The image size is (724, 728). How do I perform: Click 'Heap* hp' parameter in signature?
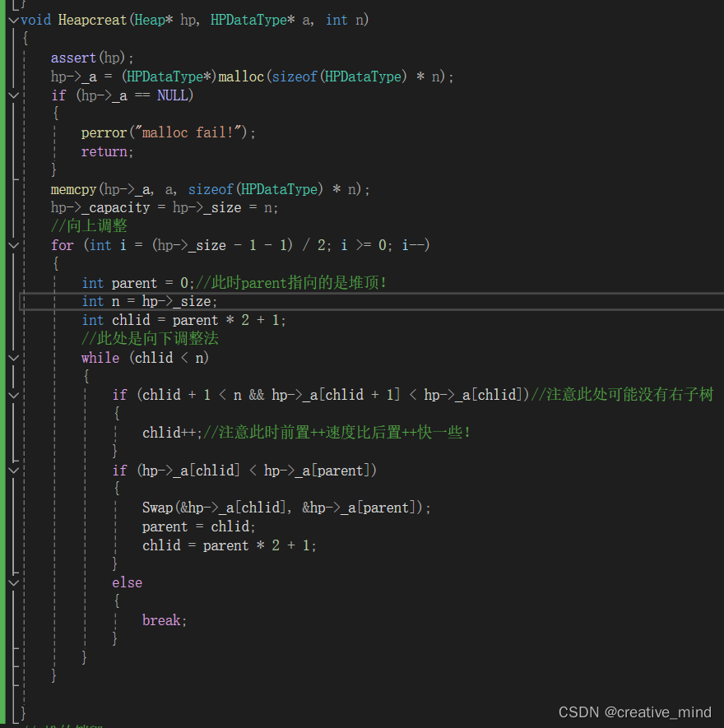point(165,20)
